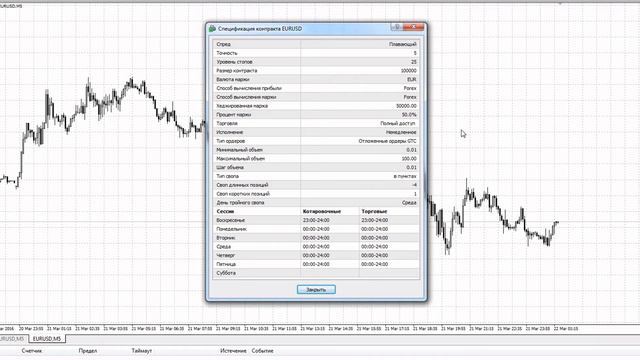The height and width of the screenshot is (360, 640).
Task: Click the Торговые column header
Action: coord(374,211)
